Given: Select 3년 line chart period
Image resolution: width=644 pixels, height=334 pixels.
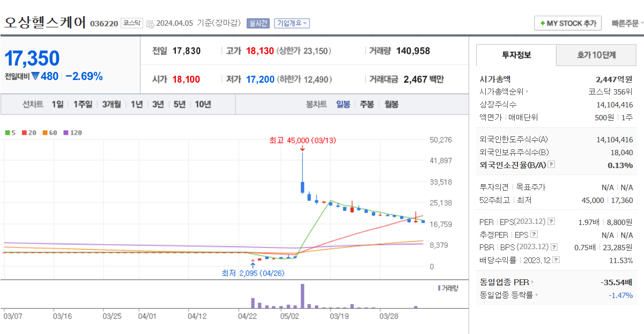Looking at the screenshot, I should click(158, 104).
